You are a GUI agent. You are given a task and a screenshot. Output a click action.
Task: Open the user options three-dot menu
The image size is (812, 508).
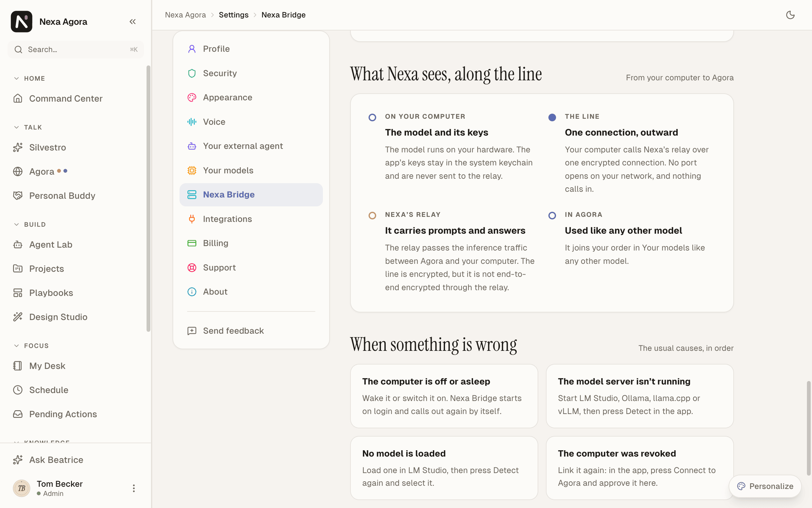click(134, 488)
